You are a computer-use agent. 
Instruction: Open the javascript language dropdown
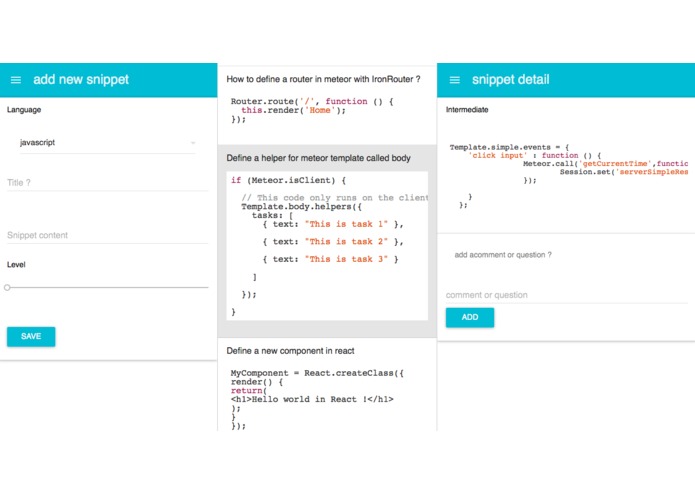(107, 143)
